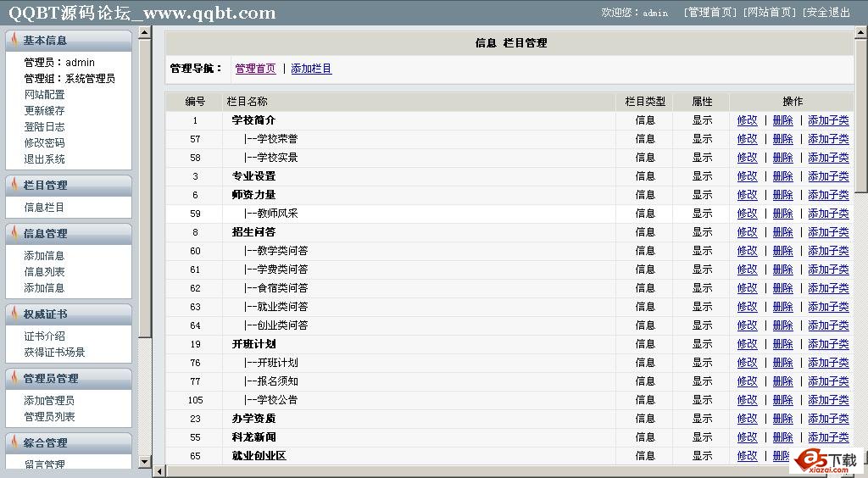
Task: Click 修改 for 学校荣誉 row
Action: (x=747, y=139)
